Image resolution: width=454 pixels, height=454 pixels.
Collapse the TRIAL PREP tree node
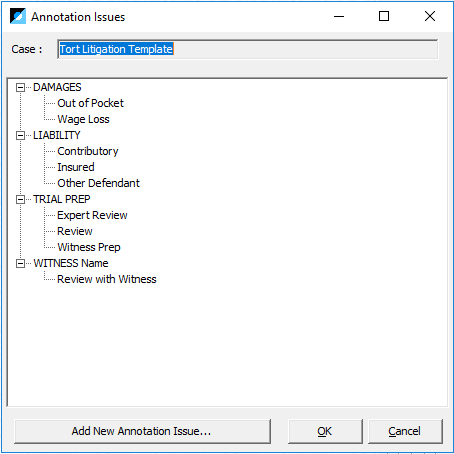point(21,199)
